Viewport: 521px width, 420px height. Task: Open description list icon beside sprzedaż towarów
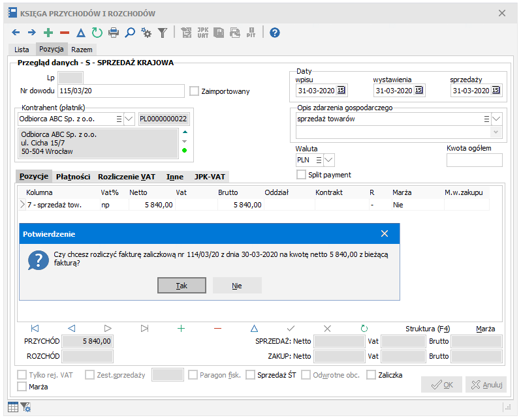486,119
